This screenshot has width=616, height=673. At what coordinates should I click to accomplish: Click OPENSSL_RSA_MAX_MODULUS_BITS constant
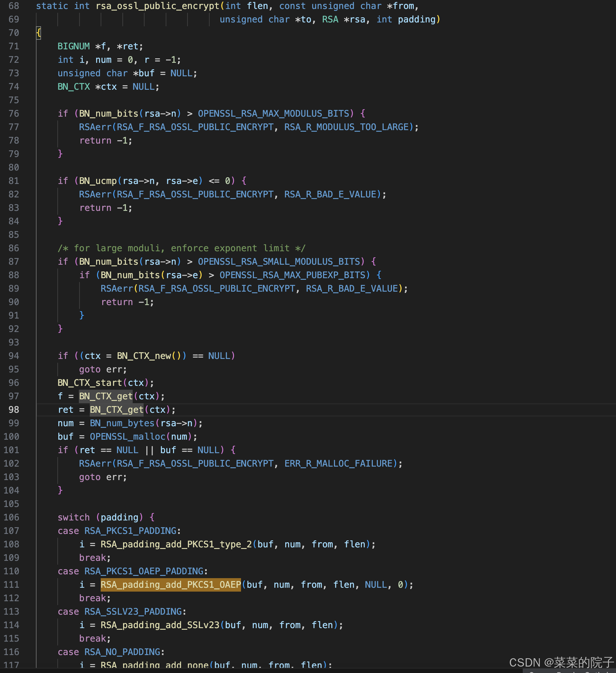click(273, 113)
